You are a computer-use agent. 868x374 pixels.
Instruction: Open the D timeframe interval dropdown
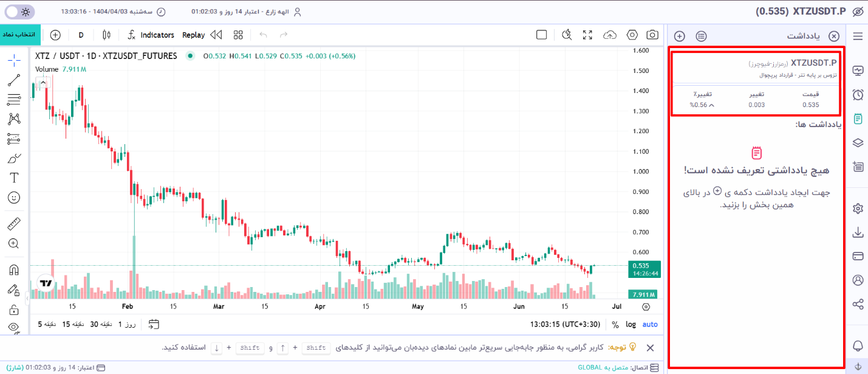click(81, 35)
